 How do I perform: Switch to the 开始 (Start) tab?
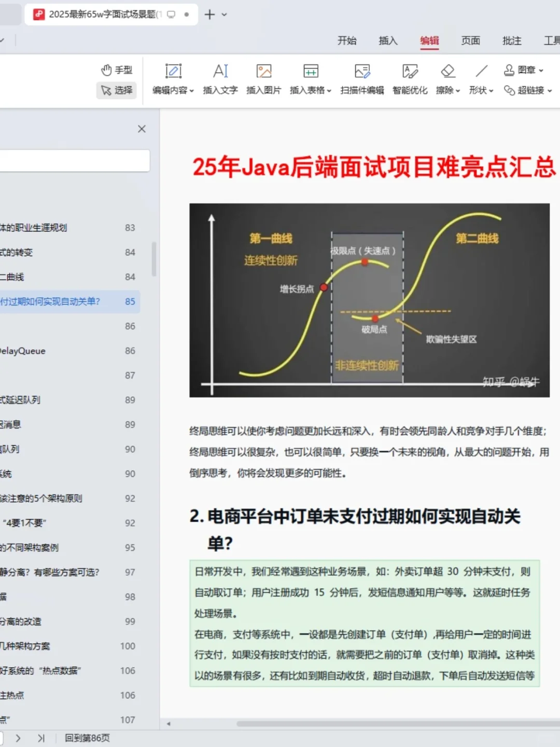tap(347, 40)
